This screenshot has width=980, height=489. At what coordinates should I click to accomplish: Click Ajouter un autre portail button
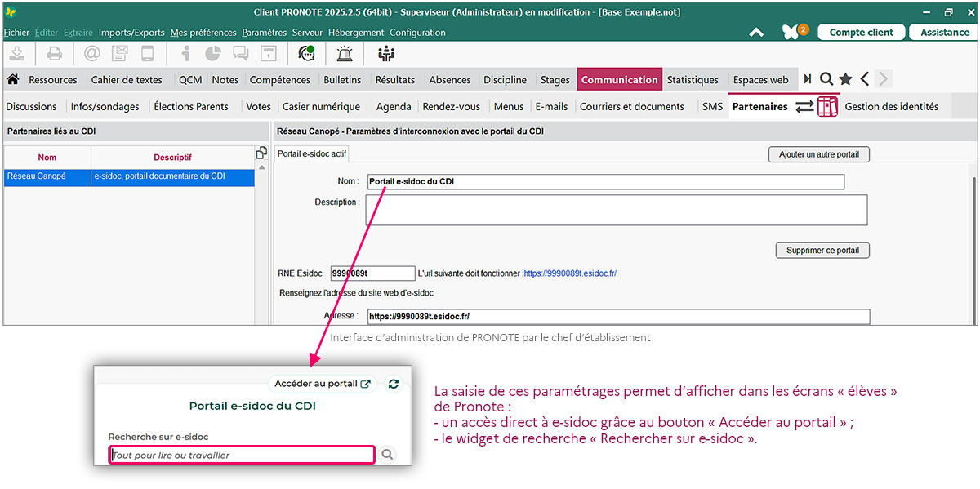tap(819, 154)
